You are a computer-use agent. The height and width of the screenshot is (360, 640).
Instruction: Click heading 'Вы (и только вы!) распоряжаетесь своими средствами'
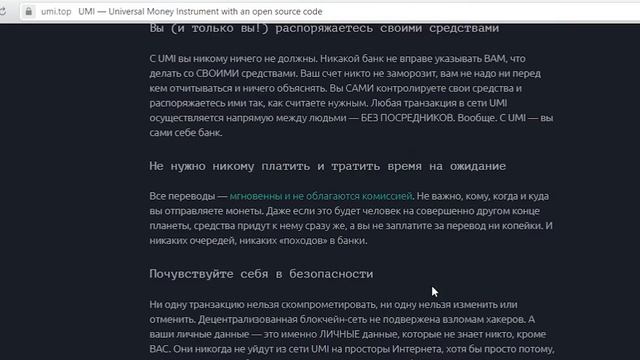point(324,28)
